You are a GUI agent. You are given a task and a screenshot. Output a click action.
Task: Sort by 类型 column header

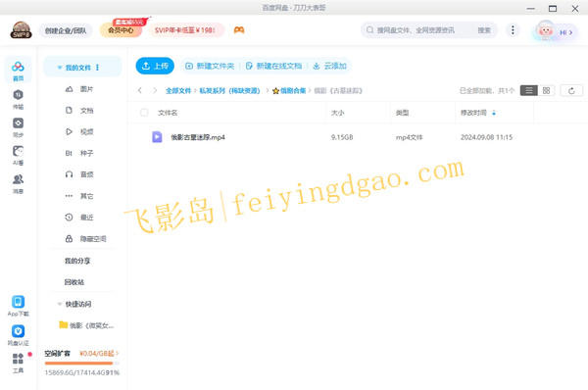pyautogui.click(x=403, y=113)
